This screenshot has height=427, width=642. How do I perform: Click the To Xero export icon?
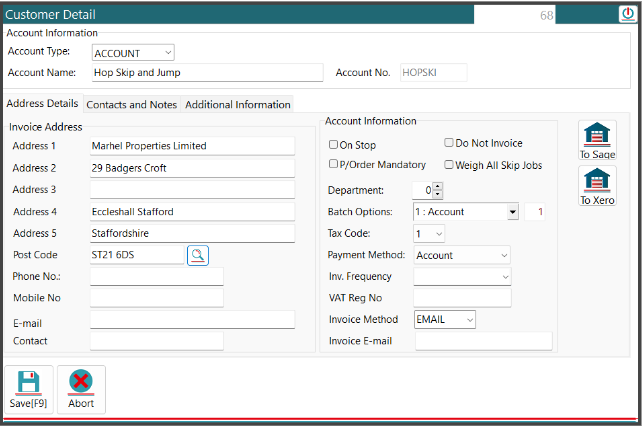click(x=597, y=181)
